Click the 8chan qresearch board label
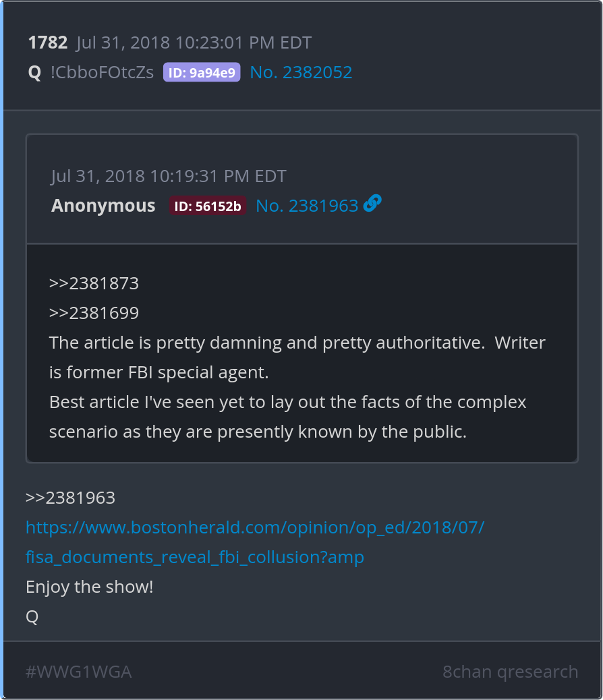This screenshot has width=603, height=700. point(510,672)
